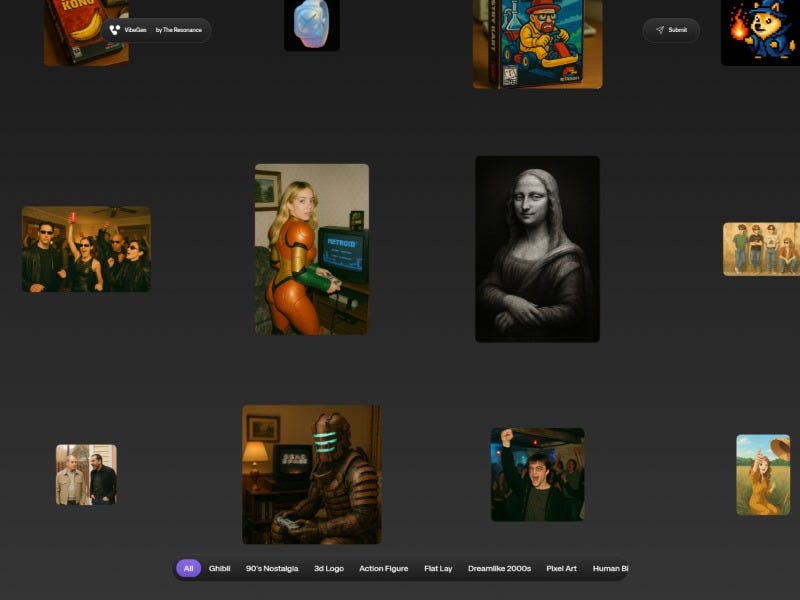The image size is (800, 600).
Task: Click the paper plane Submit icon
Action: pyautogui.click(x=660, y=30)
